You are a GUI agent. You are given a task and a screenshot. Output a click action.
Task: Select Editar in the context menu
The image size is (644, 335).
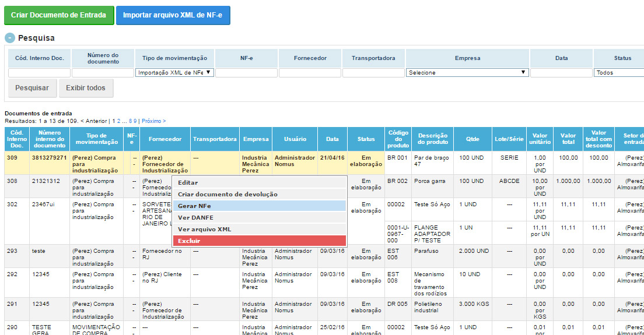(x=259, y=182)
